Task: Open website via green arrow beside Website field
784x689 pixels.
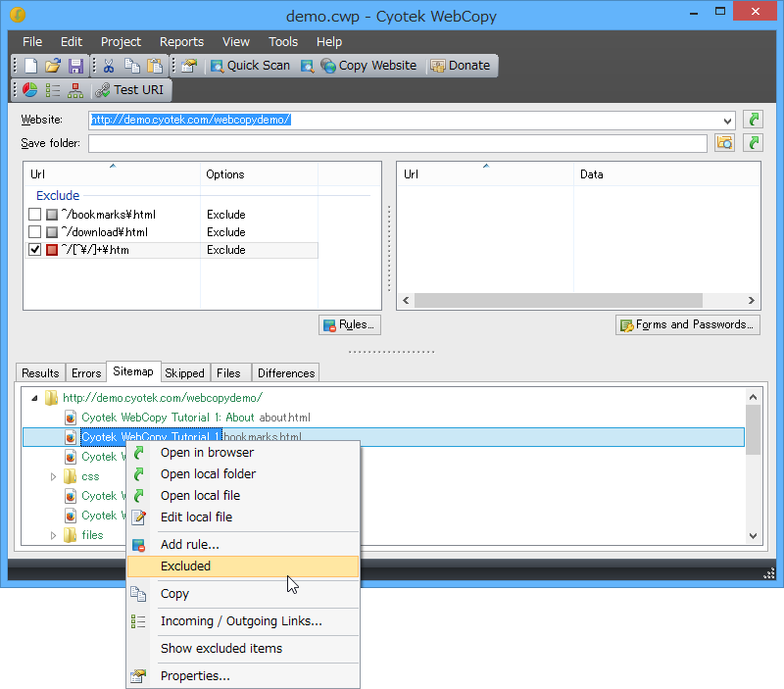Action: pyautogui.click(x=753, y=120)
